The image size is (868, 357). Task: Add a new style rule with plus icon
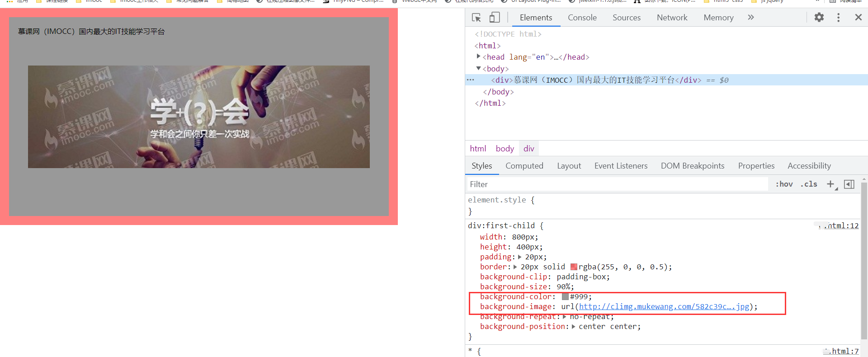pos(830,184)
